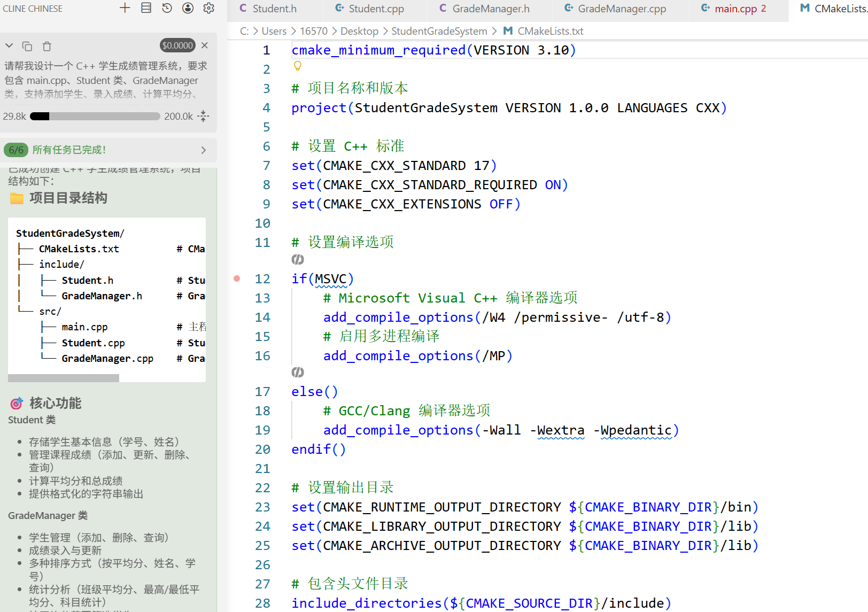
Task: Open Cline settings gear icon
Action: [x=209, y=8]
